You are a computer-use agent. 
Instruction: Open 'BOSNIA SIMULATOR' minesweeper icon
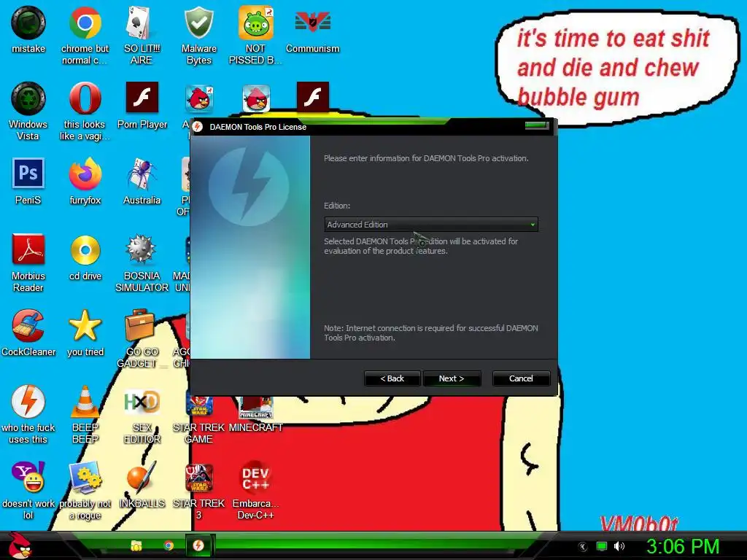tap(142, 250)
